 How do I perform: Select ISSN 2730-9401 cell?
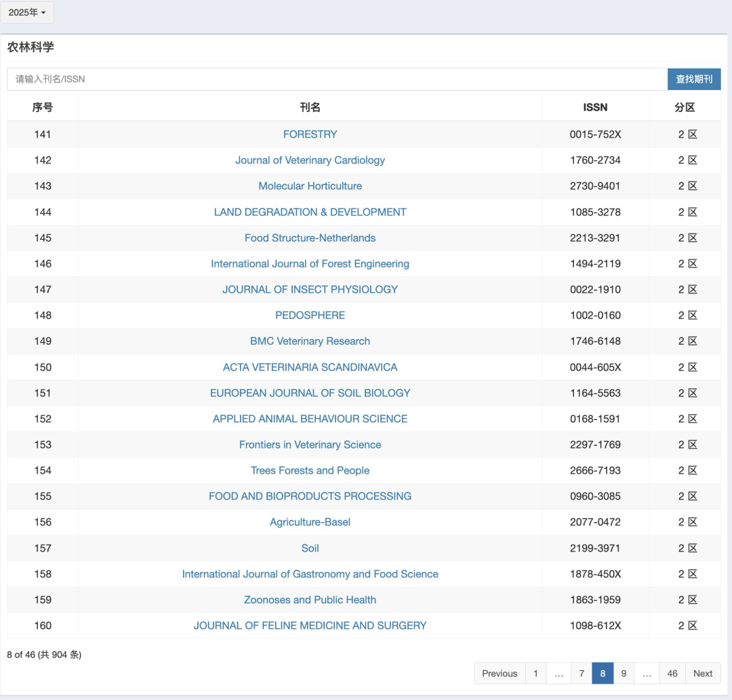[595, 186]
